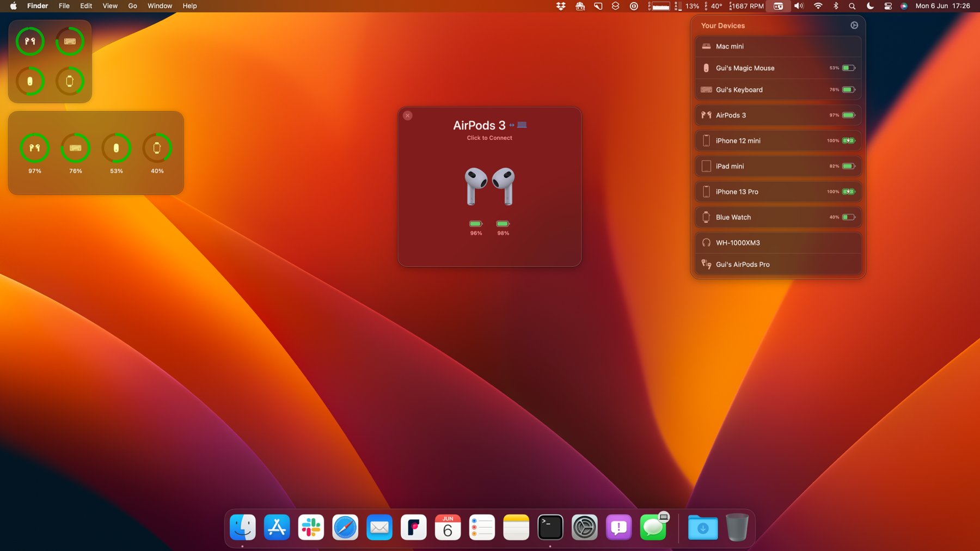This screenshot has width=980, height=551.
Task: Open the File menu
Action: tap(64, 6)
